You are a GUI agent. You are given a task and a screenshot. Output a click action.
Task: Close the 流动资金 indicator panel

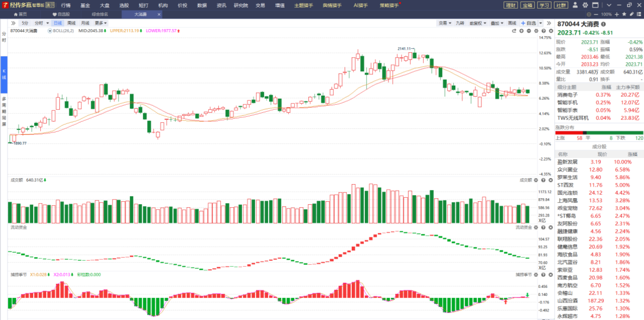click(x=551, y=227)
